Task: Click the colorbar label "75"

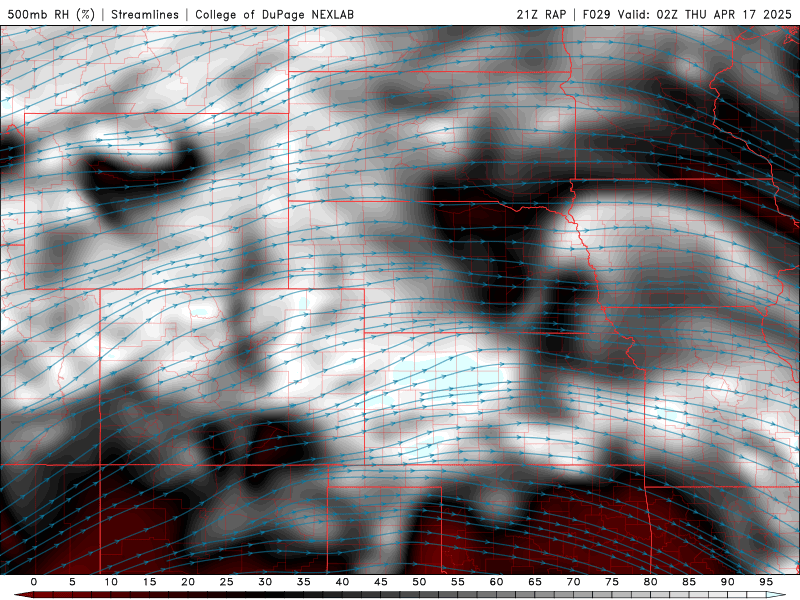Action: click(x=612, y=582)
